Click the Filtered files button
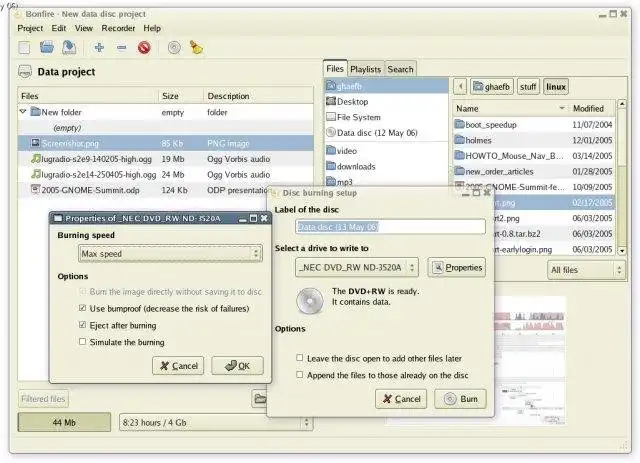640x463 pixels. coord(43,398)
